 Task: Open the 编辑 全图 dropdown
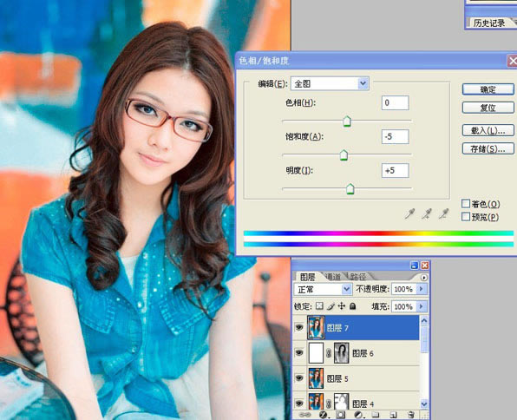click(x=330, y=84)
